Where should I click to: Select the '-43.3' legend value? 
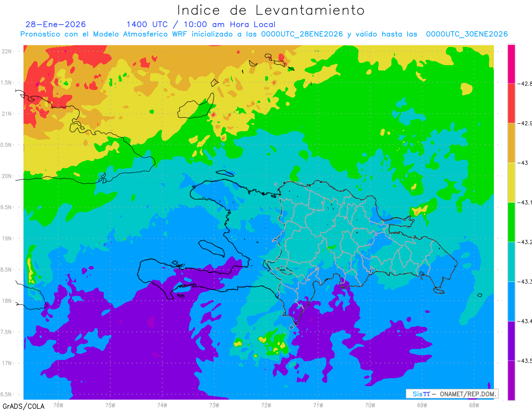point(525,282)
